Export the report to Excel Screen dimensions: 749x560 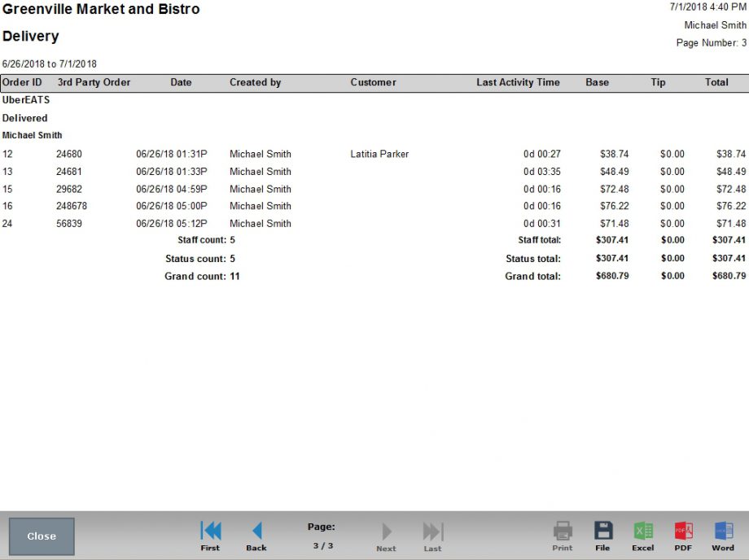coord(642,535)
